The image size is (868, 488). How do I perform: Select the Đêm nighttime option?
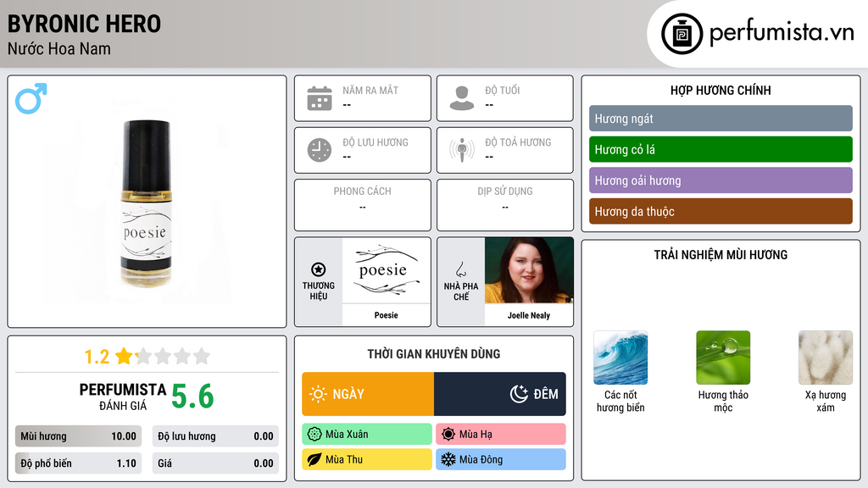click(500, 394)
